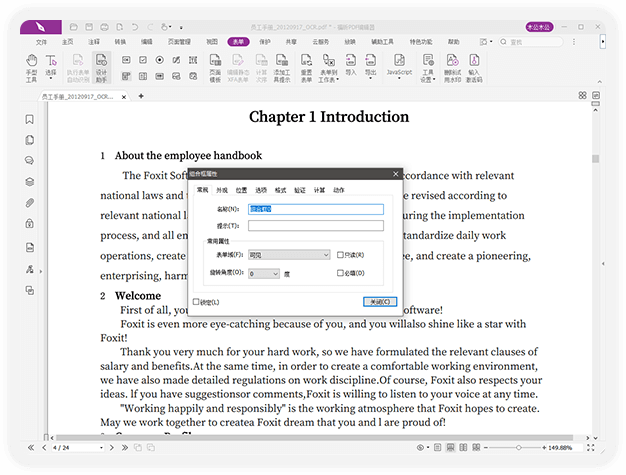
Task: Go to next page in status bar
Action: [x=111, y=447]
